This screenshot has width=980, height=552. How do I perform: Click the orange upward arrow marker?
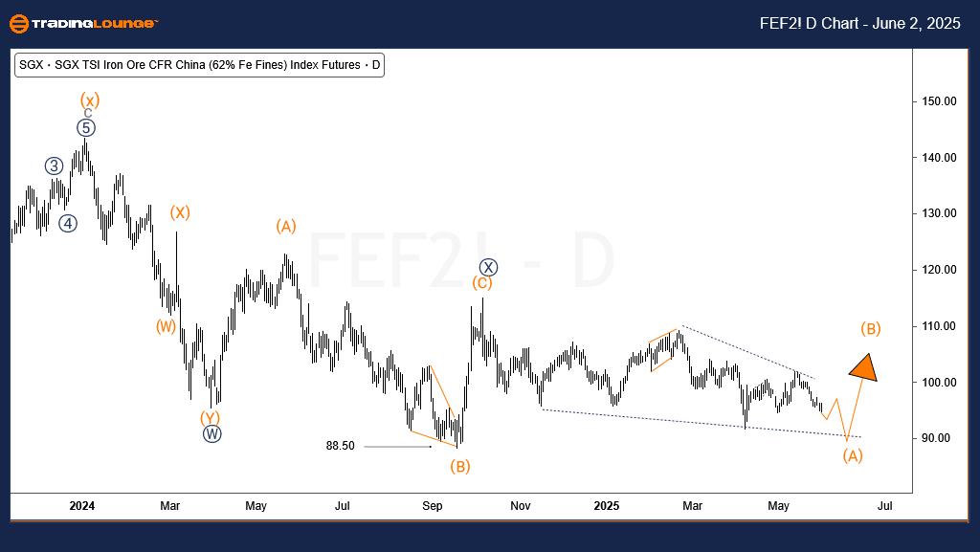(863, 367)
